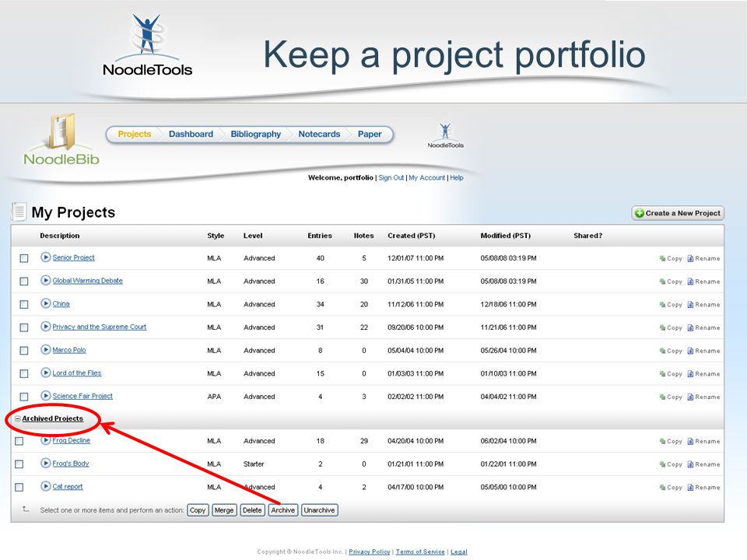Click the Sign Out link

(x=391, y=177)
